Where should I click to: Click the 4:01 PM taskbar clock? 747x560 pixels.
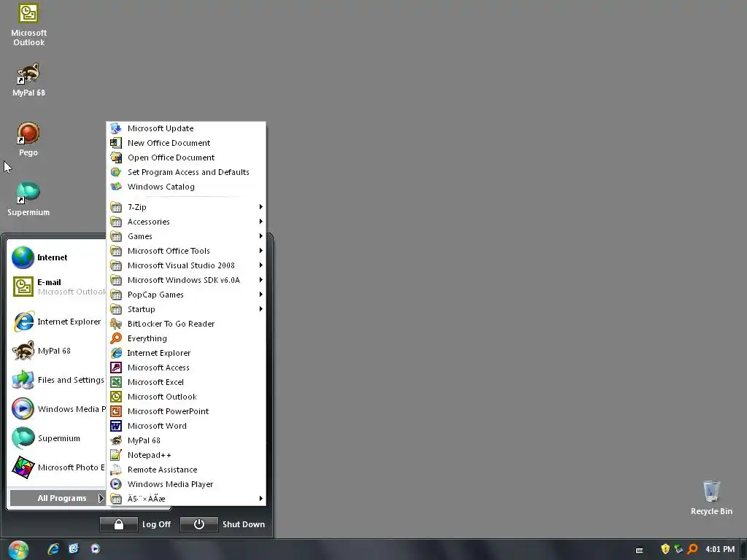pos(720,549)
